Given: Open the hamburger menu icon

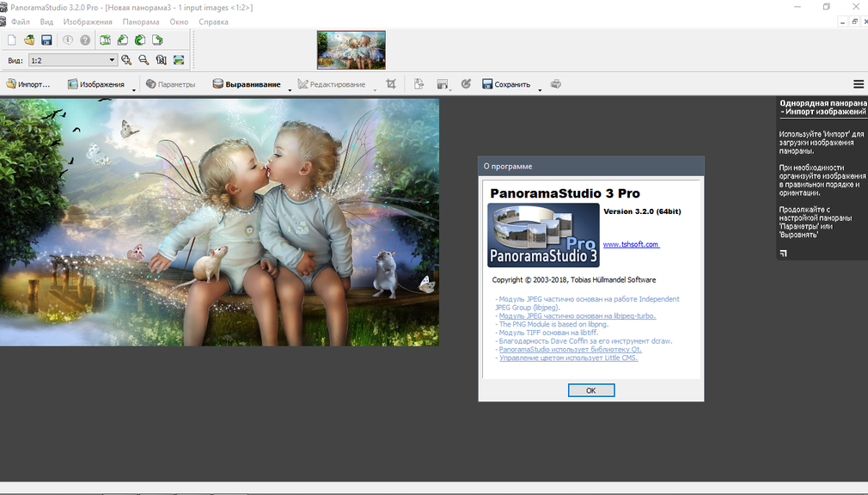Looking at the screenshot, I should click(859, 84).
